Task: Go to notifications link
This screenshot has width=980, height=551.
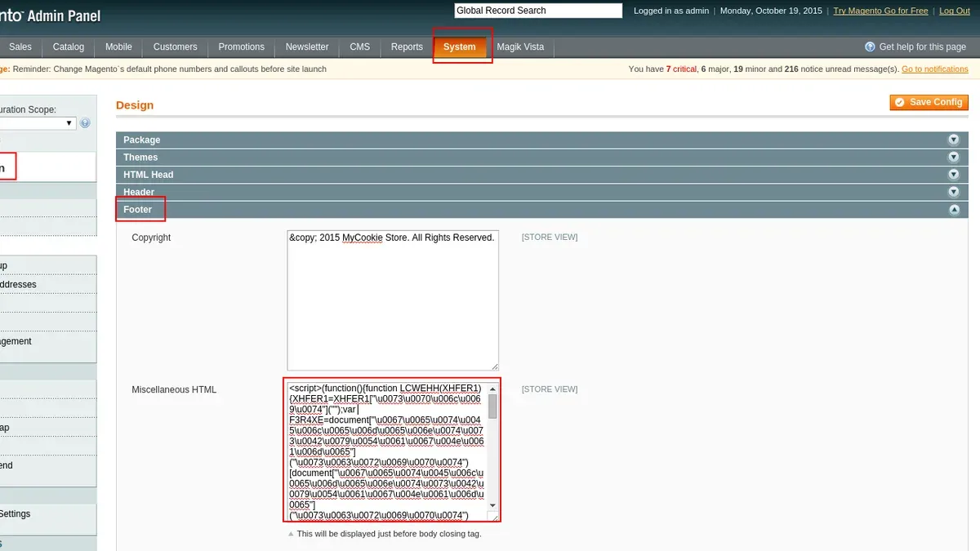Action: [934, 69]
